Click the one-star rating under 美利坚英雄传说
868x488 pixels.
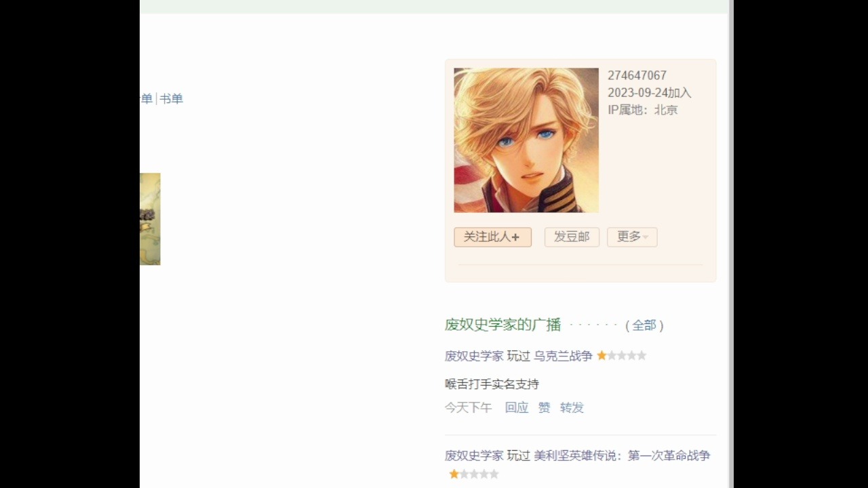(x=474, y=474)
